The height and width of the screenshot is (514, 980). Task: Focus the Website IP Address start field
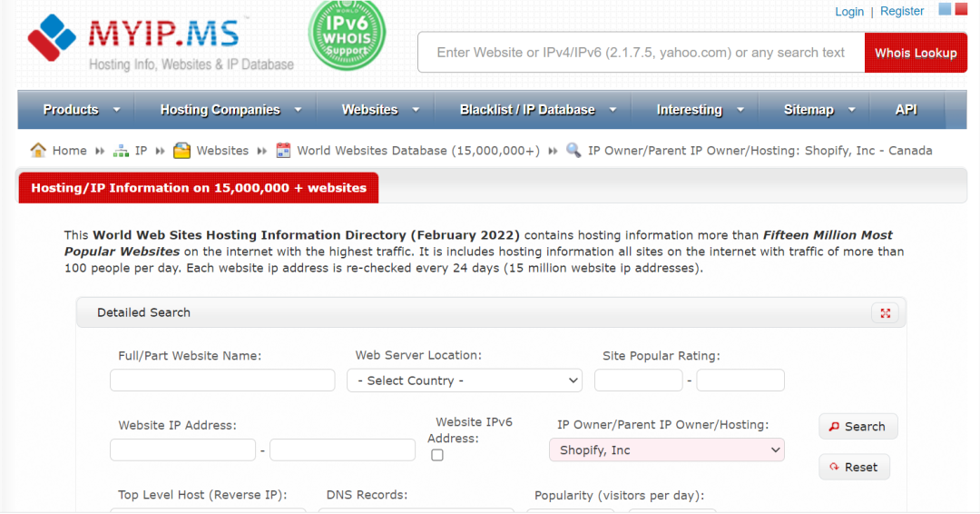pos(182,450)
